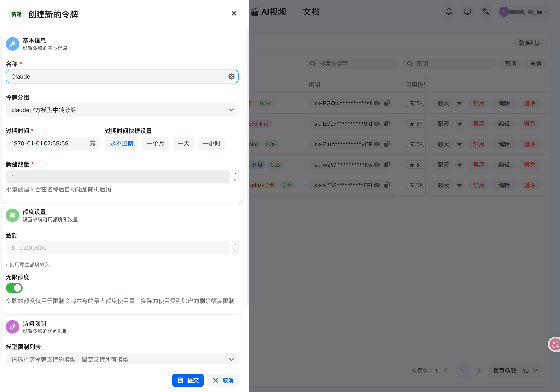This screenshot has width=560, height=392.
Task: Copy the sk-ZjuA key
Action: click(x=387, y=144)
